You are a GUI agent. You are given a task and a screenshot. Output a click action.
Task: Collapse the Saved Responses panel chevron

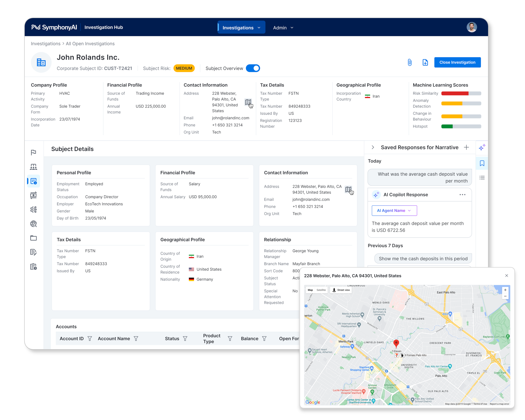(373, 148)
